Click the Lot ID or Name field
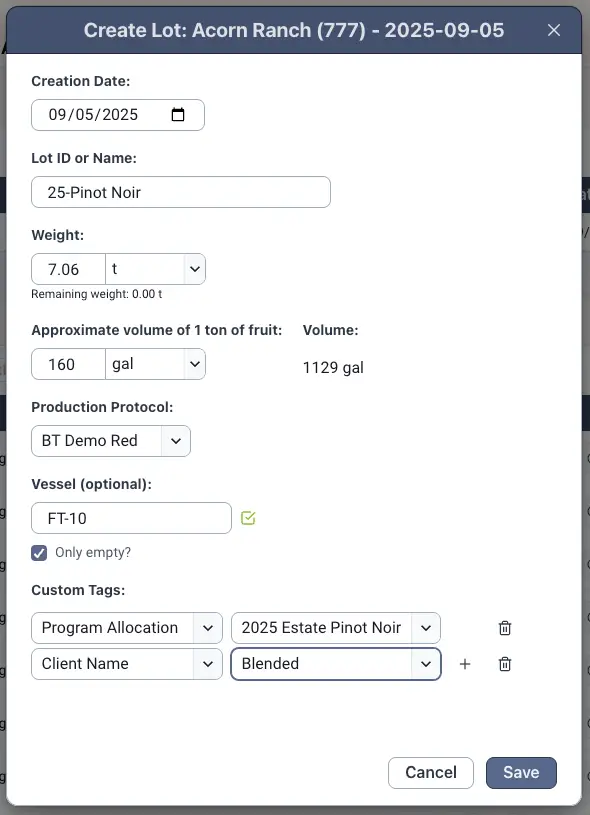590x815 pixels. click(181, 192)
